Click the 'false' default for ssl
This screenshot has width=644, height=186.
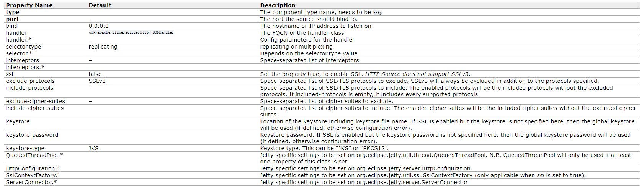[95, 74]
